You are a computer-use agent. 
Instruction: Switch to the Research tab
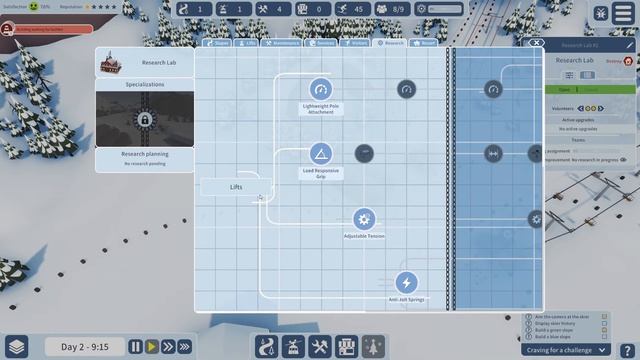click(x=390, y=43)
